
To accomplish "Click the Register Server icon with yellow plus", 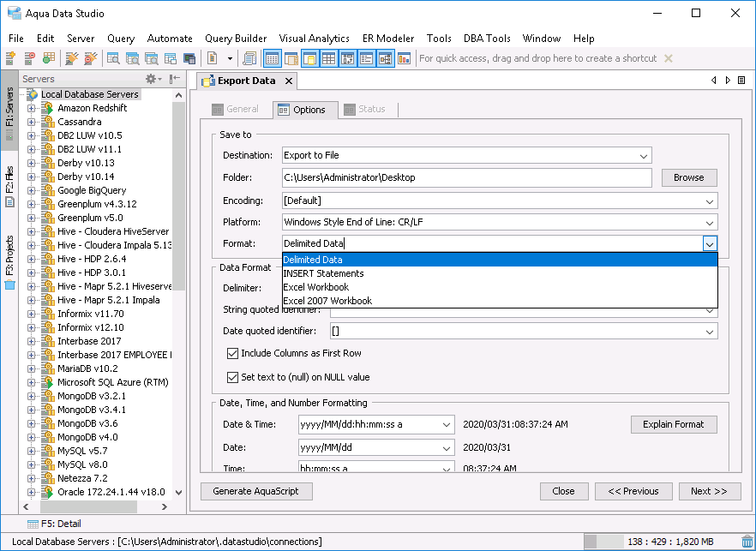I will click(x=10, y=58).
